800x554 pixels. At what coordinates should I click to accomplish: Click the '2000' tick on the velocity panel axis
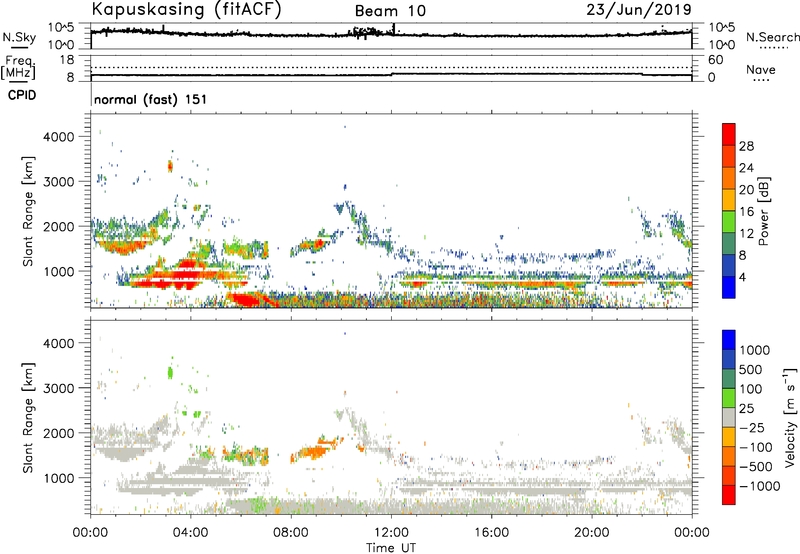tap(59, 433)
